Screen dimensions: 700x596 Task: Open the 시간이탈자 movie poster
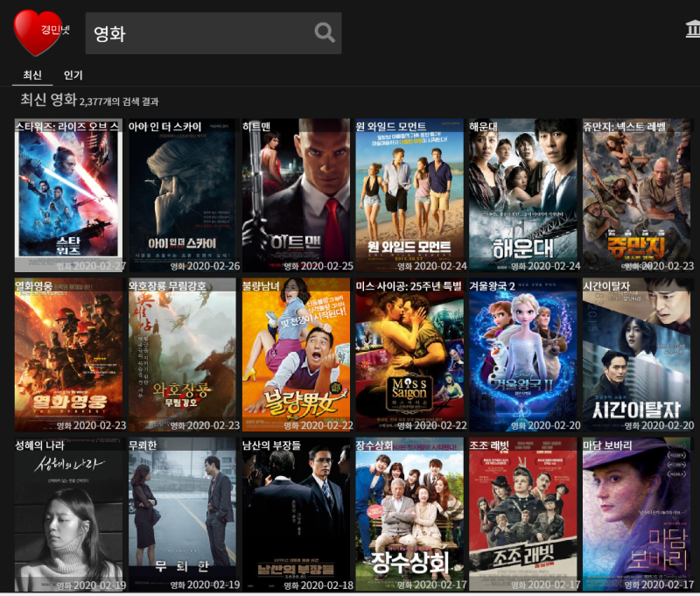click(637, 355)
